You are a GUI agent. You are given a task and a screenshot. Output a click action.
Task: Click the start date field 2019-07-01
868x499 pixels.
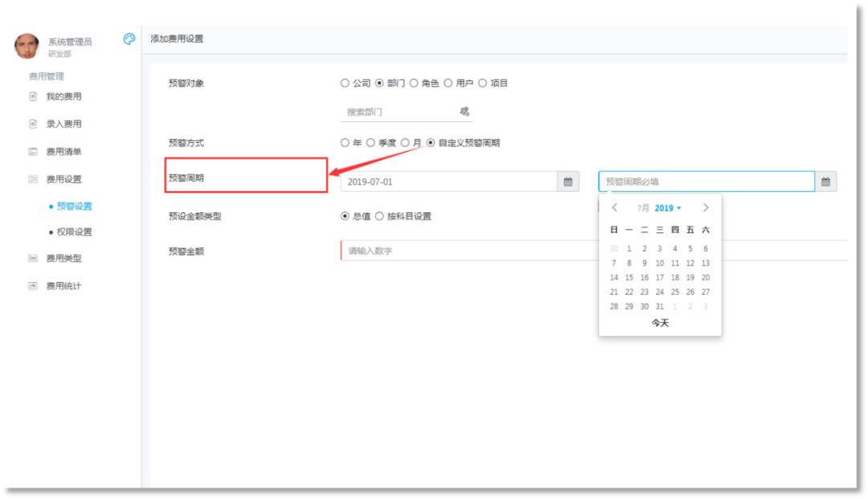point(448,182)
